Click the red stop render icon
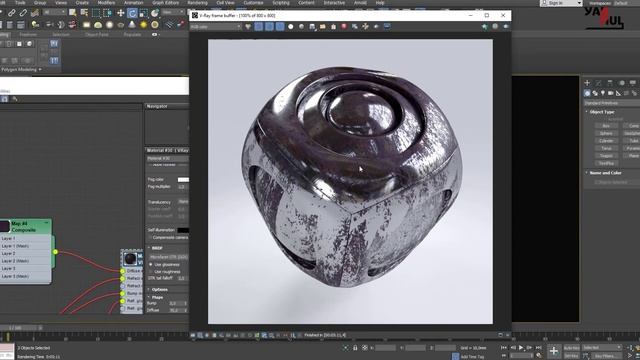The height and width of the screenshot is (360, 640). click(344, 27)
